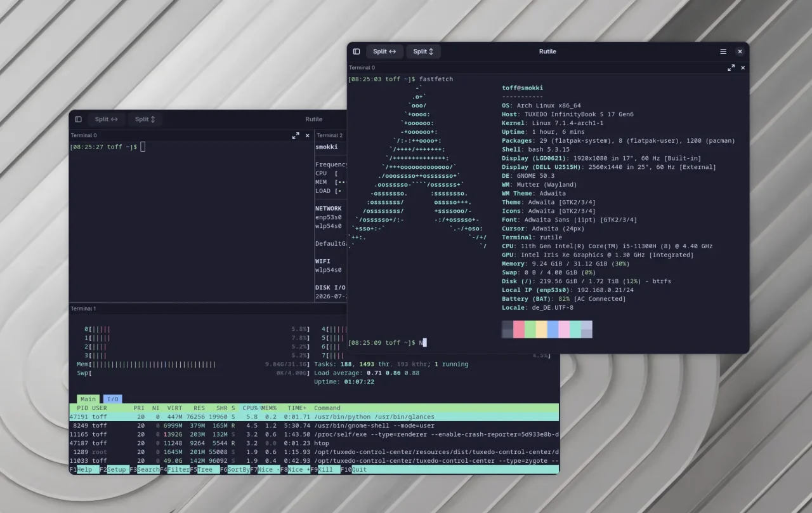Maximize the empty Terminal 0 pane in the rear window
Image resolution: width=812 pixels, height=513 pixels.
[296, 135]
